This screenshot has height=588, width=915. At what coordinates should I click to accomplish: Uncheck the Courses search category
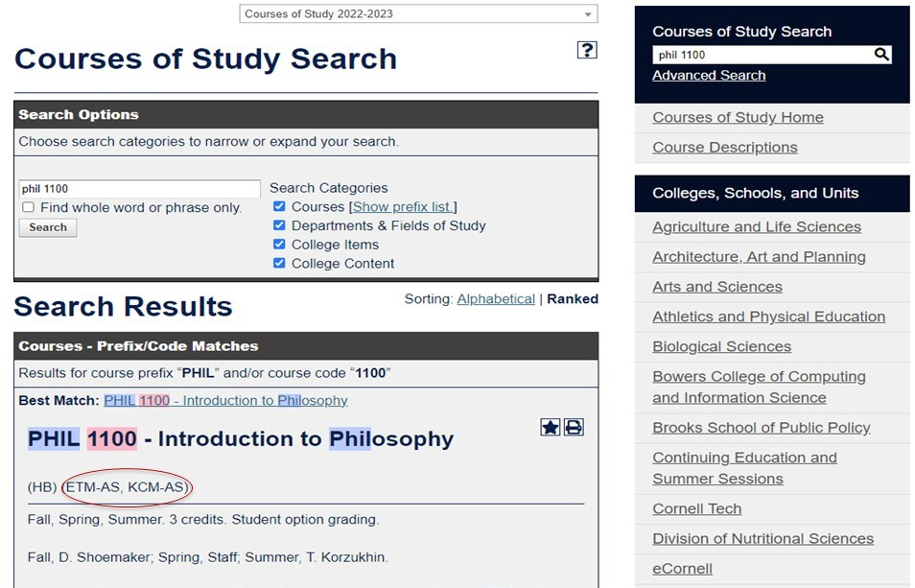[279, 208]
